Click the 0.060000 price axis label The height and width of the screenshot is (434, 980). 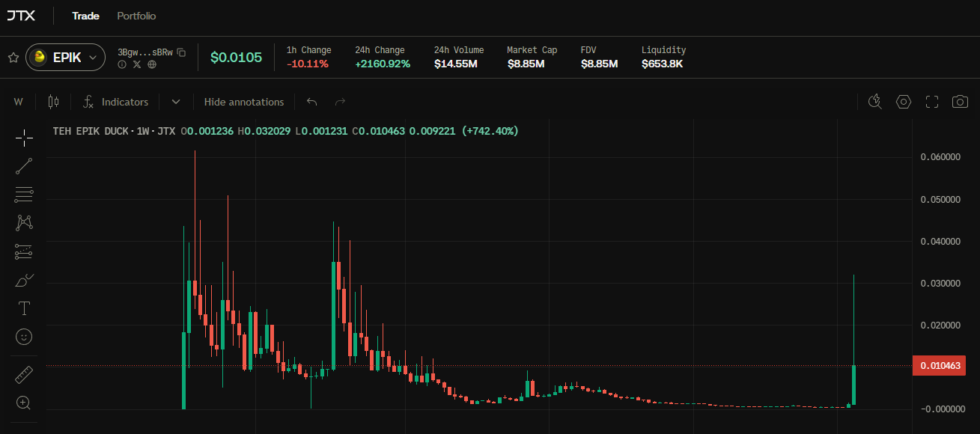coord(940,157)
